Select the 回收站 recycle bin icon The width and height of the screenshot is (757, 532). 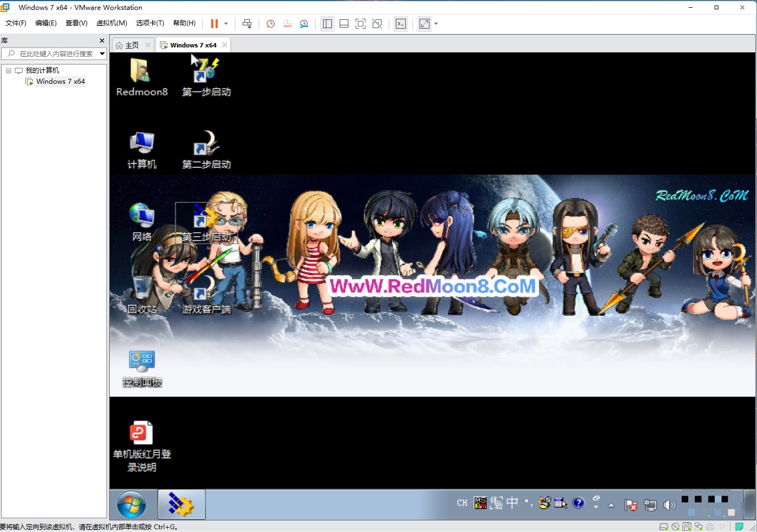coord(142,295)
